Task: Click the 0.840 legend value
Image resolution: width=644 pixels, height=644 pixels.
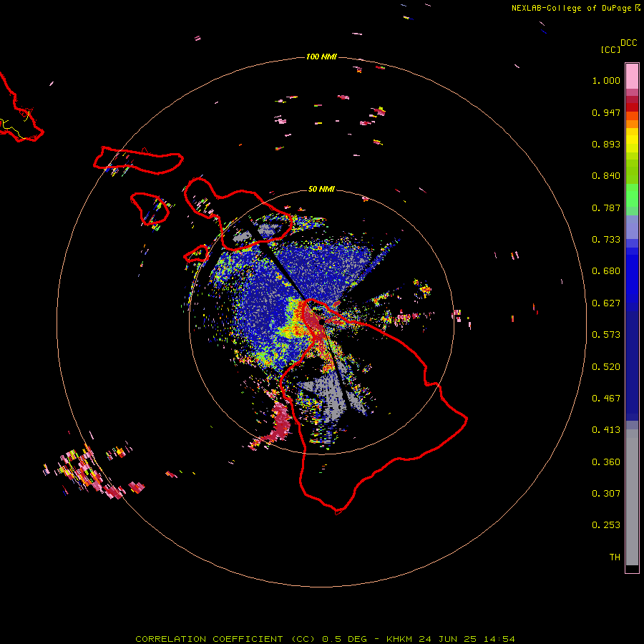Action: [606, 176]
